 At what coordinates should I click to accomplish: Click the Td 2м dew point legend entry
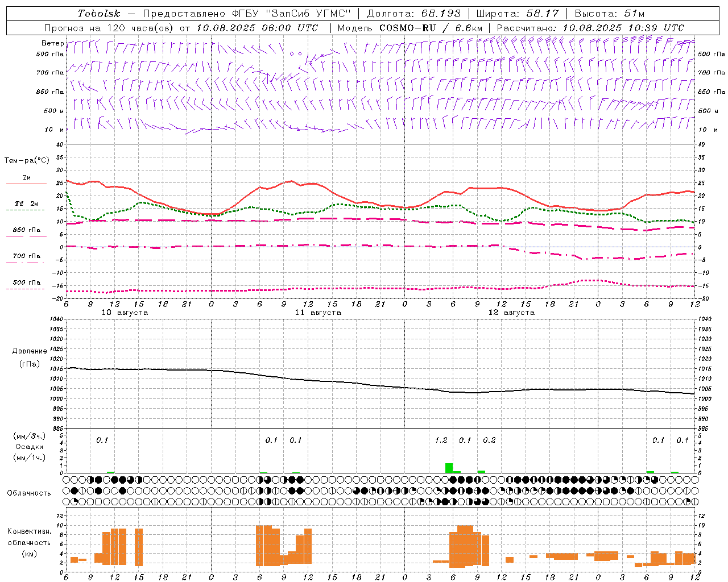pyautogui.click(x=26, y=203)
